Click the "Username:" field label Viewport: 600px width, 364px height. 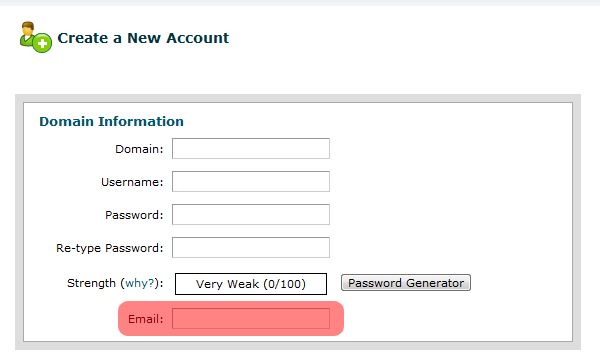click(x=132, y=182)
